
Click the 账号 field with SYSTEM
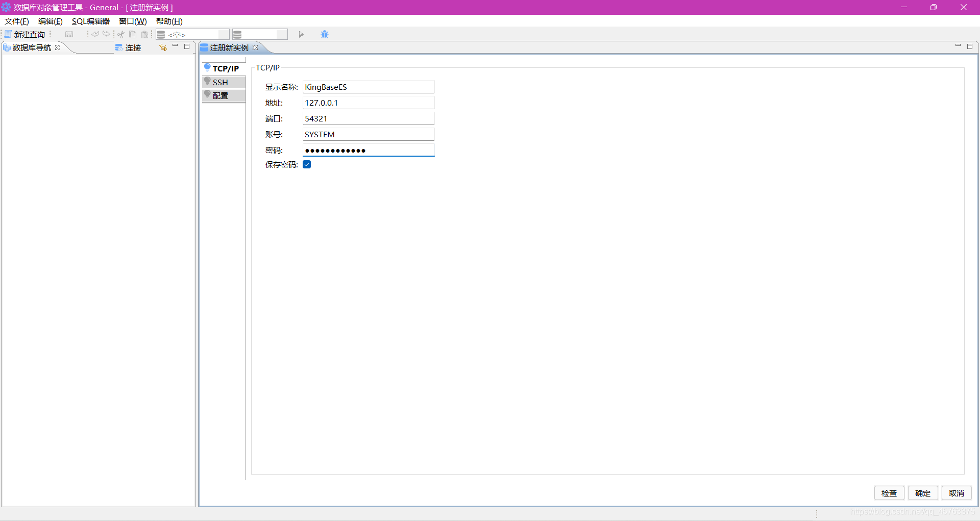pos(369,134)
